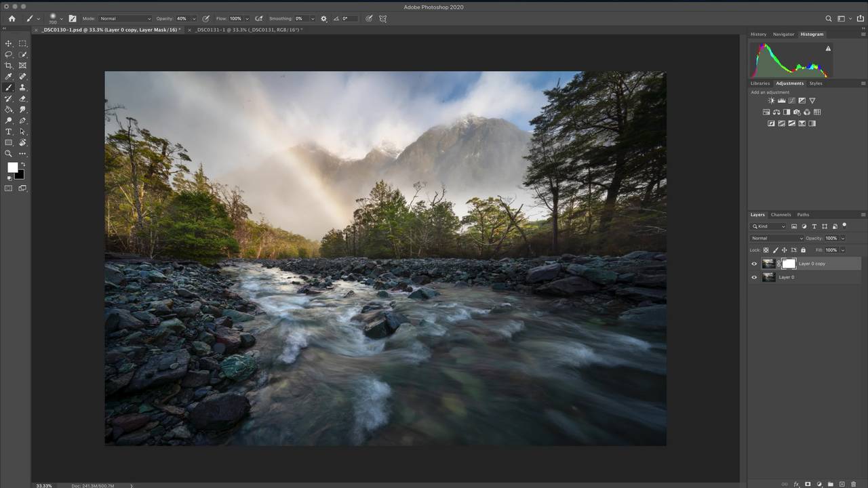868x488 pixels.
Task: Add a Brightness/Contrast adjustment
Action: (x=771, y=101)
